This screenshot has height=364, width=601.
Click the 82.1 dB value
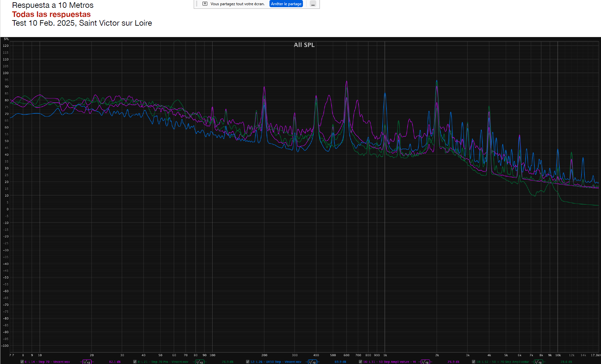115,362
